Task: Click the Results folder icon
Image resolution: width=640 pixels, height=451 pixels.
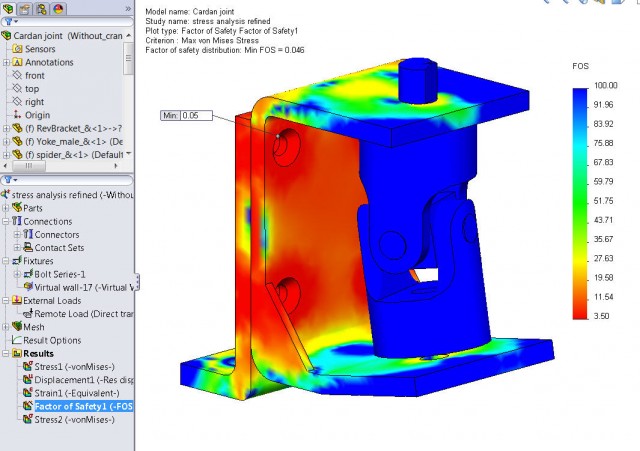Action: (x=17, y=353)
